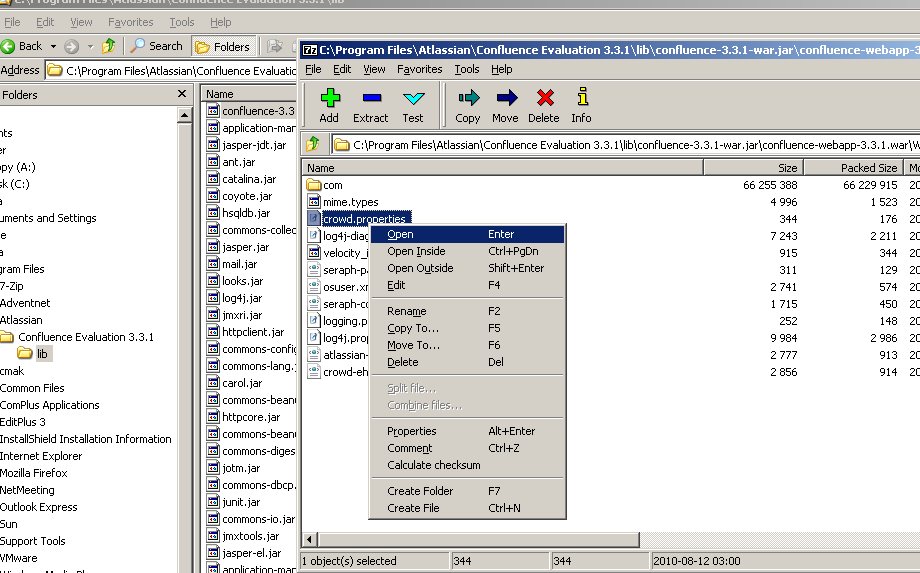The width and height of the screenshot is (920, 573).
Task: Choose Delete in the context menu
Action: click(x=468, y=362)
